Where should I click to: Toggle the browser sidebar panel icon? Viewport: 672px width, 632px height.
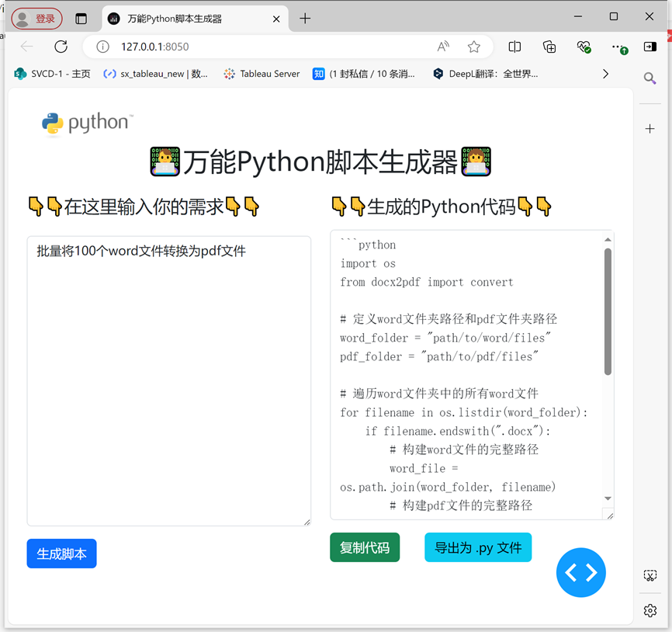click(x=650, y=47)
